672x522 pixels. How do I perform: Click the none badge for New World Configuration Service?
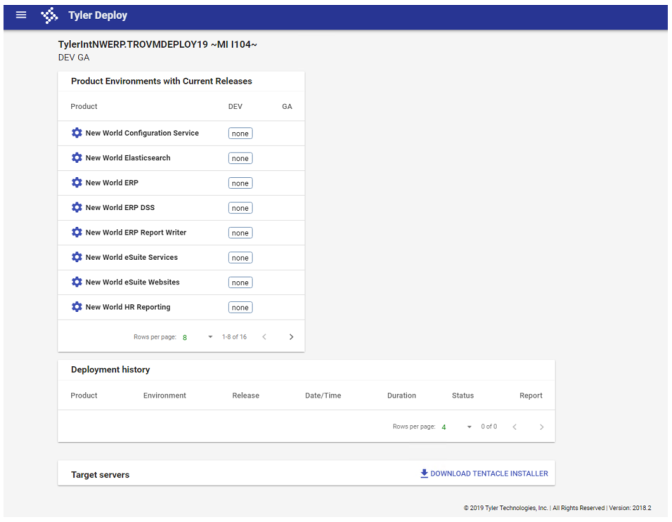pos(240,133)
